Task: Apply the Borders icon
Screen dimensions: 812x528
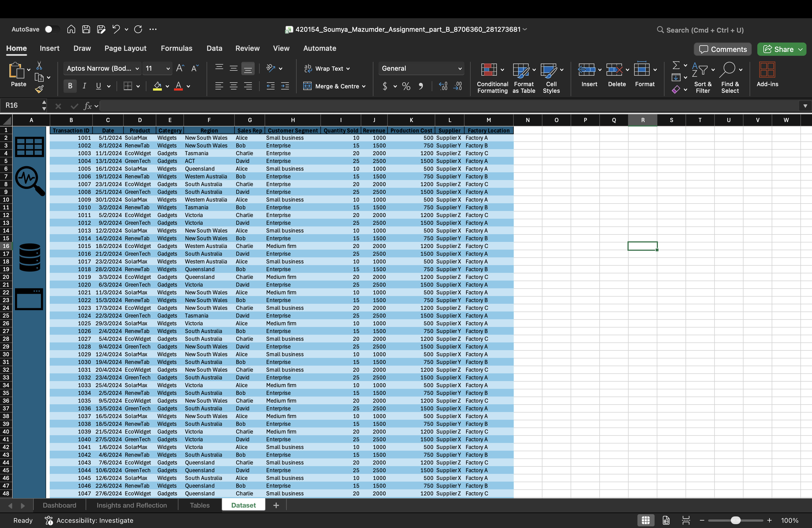Action: (128, 86)
